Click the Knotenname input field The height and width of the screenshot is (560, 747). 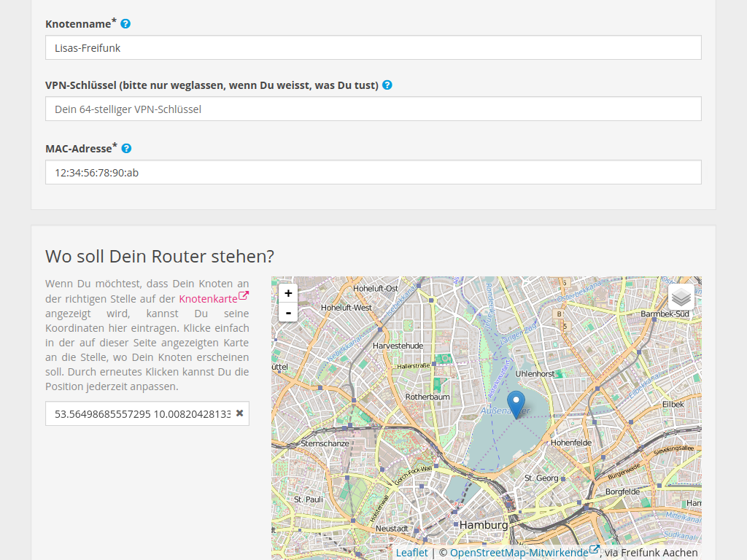click(x=373, y=48)
